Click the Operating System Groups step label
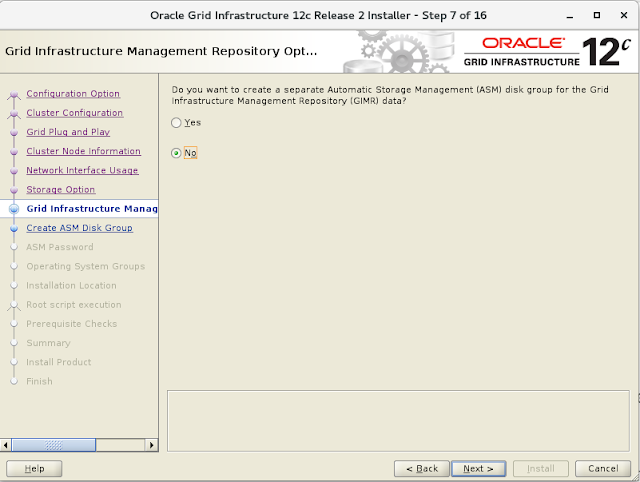Image resolution: width=640 pixels, height=482 pixels. (86, 266)
